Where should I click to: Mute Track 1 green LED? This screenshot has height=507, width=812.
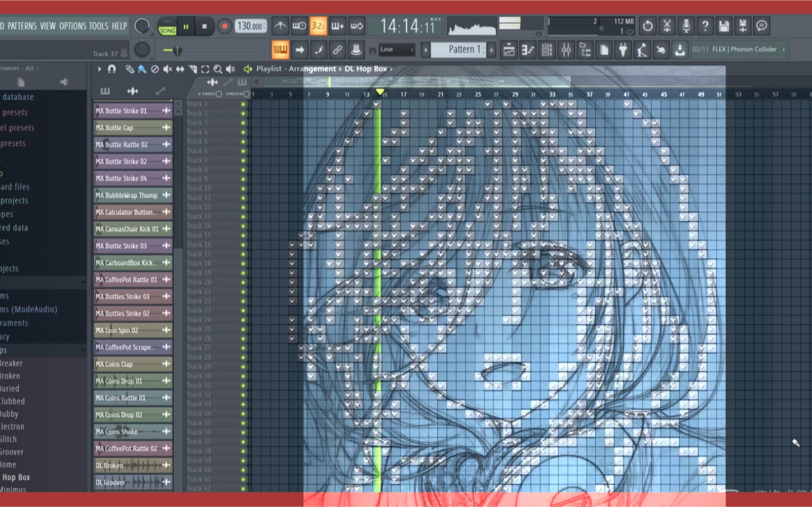click(243, 104)
